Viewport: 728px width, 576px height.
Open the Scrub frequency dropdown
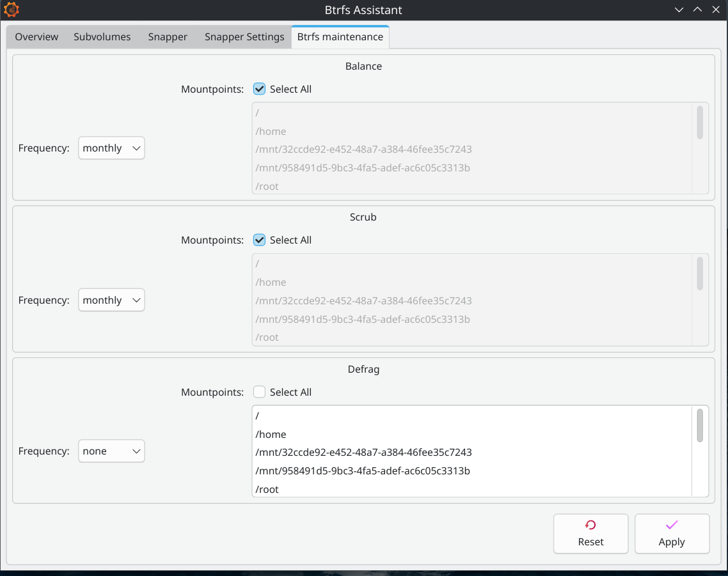tap(111, 300)
